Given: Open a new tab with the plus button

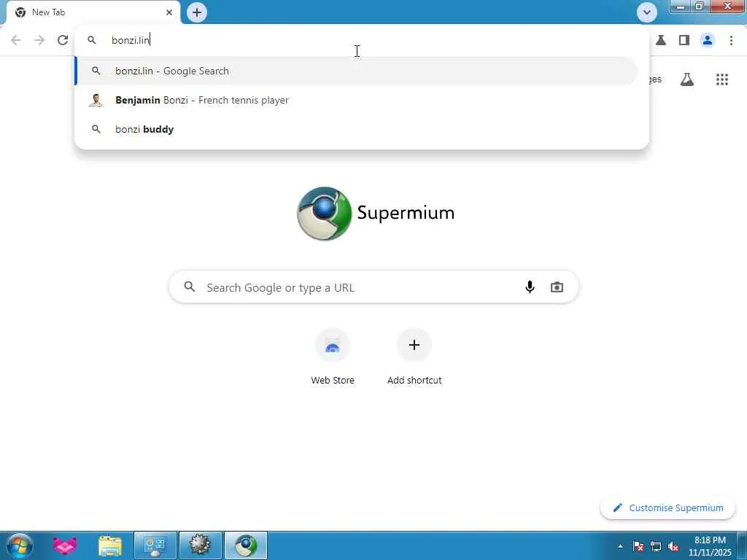Looking at the screenshot, I should (x=197, y=12).
